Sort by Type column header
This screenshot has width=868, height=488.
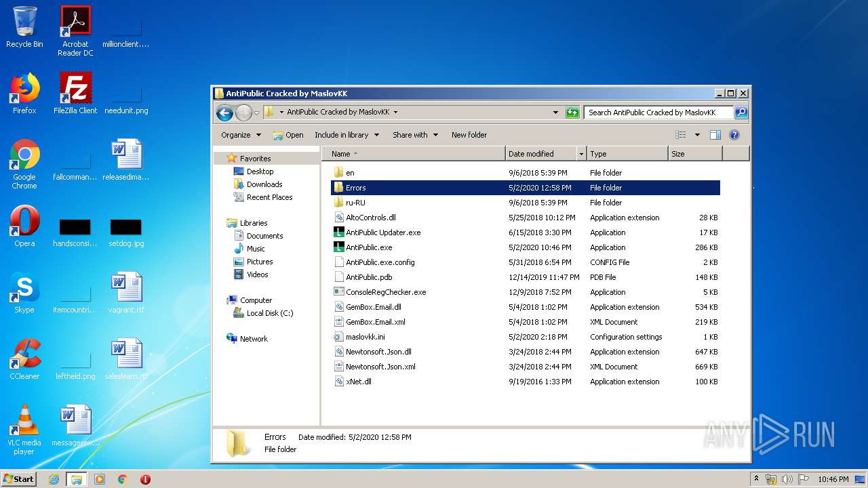click(627, 154)
